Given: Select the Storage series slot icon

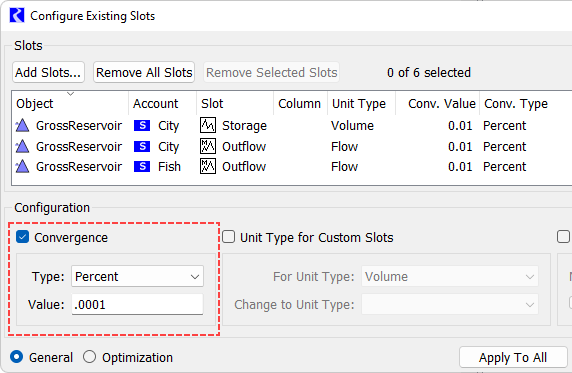Looking at the screenshot, I should pyautogui.click(x=208, y=126).
